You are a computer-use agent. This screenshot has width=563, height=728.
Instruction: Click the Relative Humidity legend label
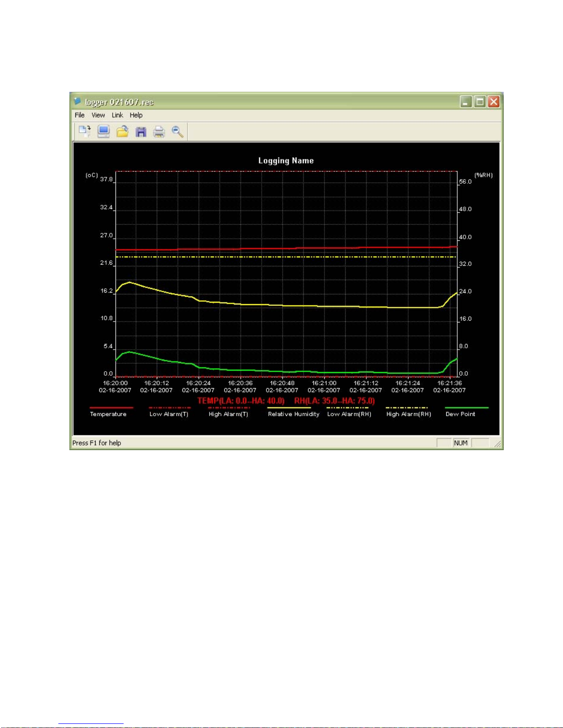tap(293, 414)
